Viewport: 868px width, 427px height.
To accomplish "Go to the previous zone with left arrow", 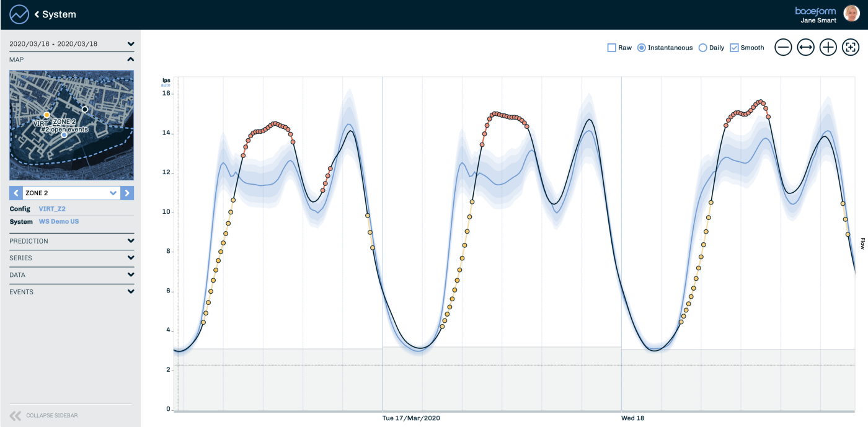I will pyautogui.click(x=15, y=193).
